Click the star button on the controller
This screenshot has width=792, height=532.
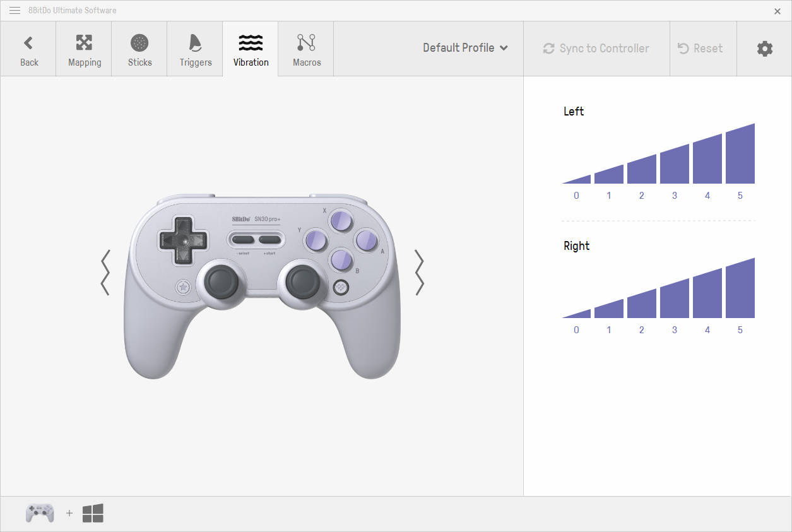(184, 287)
